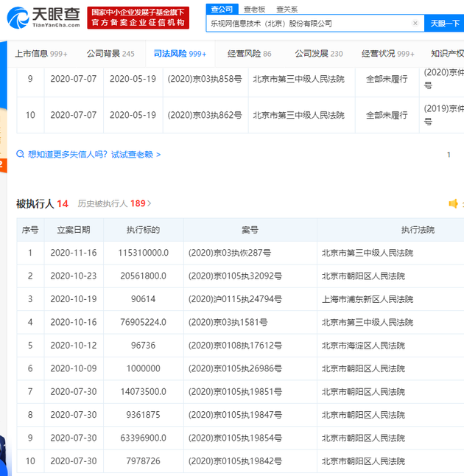The height and width of the screenshot is (476, 464).
Task: Select page number 1 in pagination
Action: pos(449,155)
